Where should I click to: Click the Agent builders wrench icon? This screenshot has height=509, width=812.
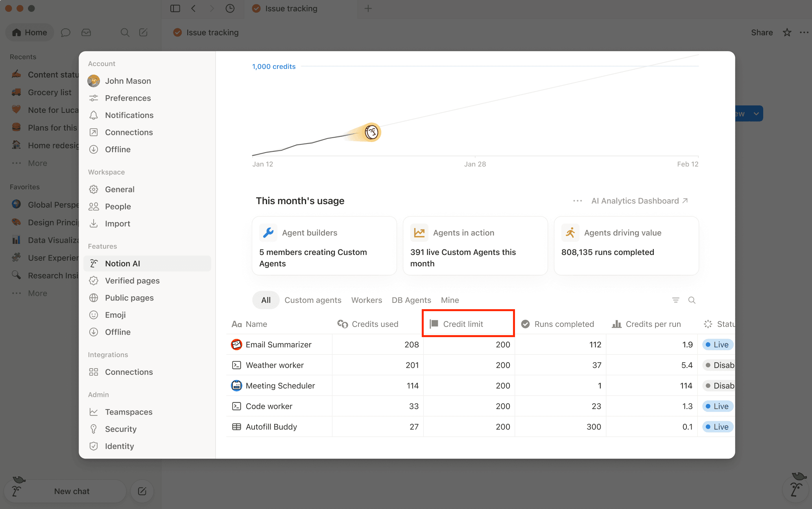(268, 232)
